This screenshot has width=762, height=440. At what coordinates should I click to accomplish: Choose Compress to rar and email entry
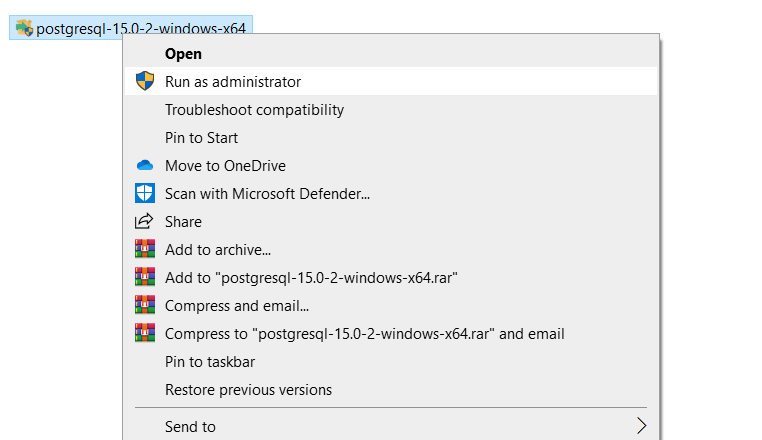pos(391,334)
